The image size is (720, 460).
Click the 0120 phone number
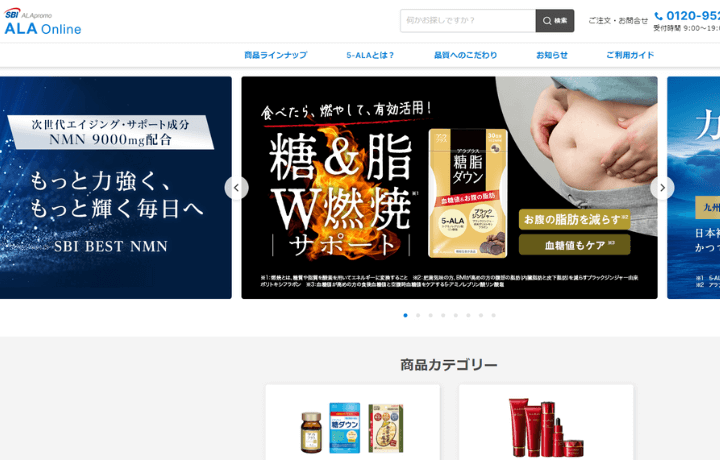(x=693, y=16)
